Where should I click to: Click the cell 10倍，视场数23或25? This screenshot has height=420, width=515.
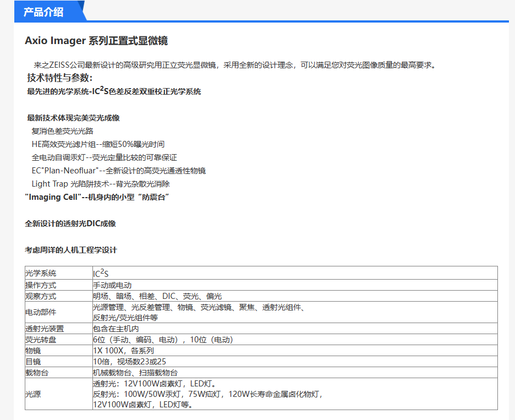295,362
